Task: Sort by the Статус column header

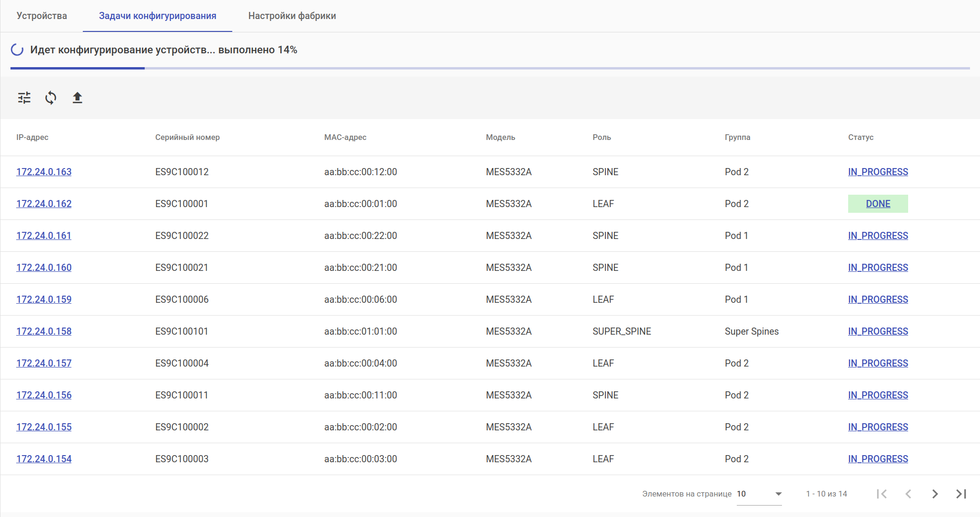Action: tap(861, 137)
